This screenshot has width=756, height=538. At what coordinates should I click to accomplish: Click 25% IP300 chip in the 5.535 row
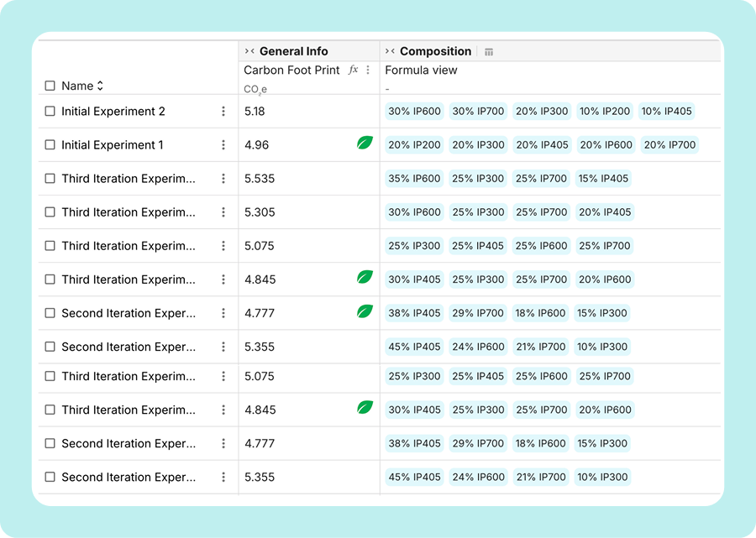[x=478, y=179]
